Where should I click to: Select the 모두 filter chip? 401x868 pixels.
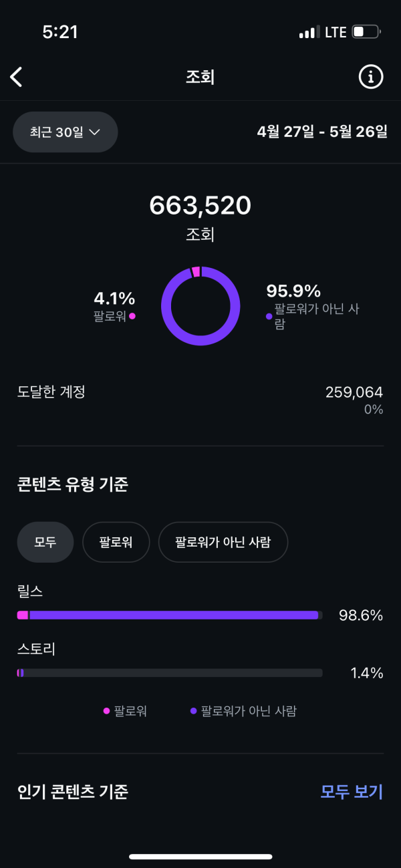tap(45, 542)
